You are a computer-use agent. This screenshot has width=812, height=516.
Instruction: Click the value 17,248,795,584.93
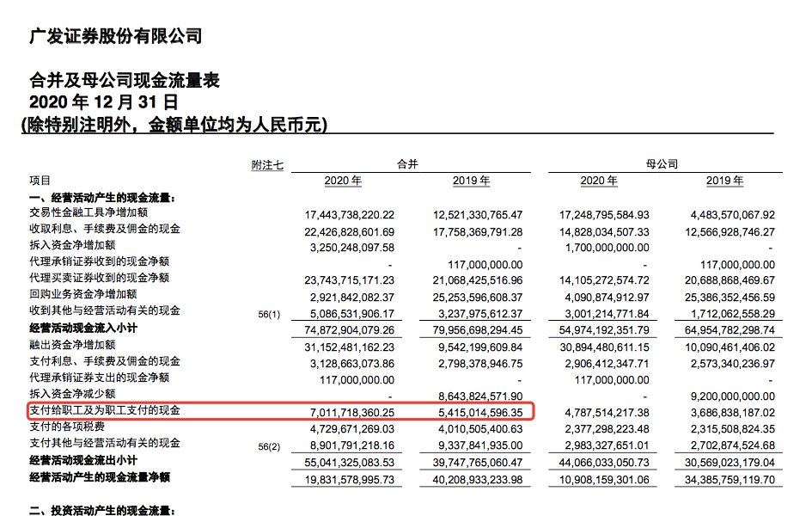pos(604,215)
